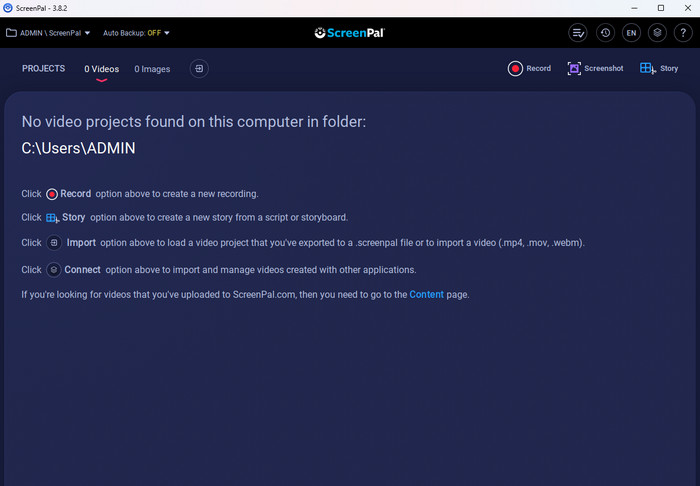Image resolution: width=700 pixels, height=486 pixels.
Task: Open the Connect layers icon in header
Action: [x=657, y=33]
